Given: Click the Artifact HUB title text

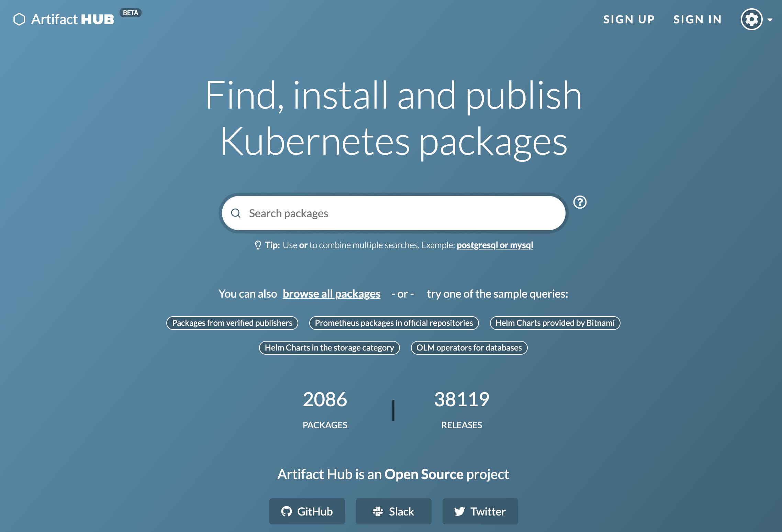Looking at the screenshot, I should (x=72, y=19).
